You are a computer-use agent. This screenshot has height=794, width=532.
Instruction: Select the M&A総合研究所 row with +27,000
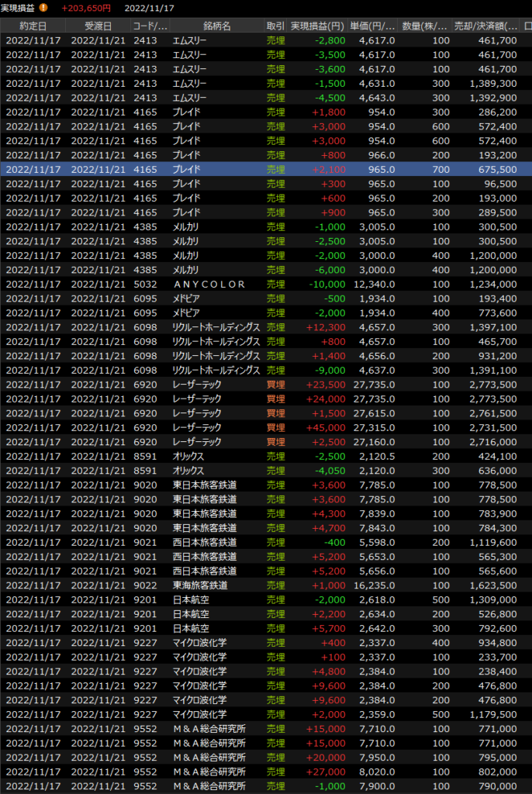pyautogui.click(x=209, y=772)
